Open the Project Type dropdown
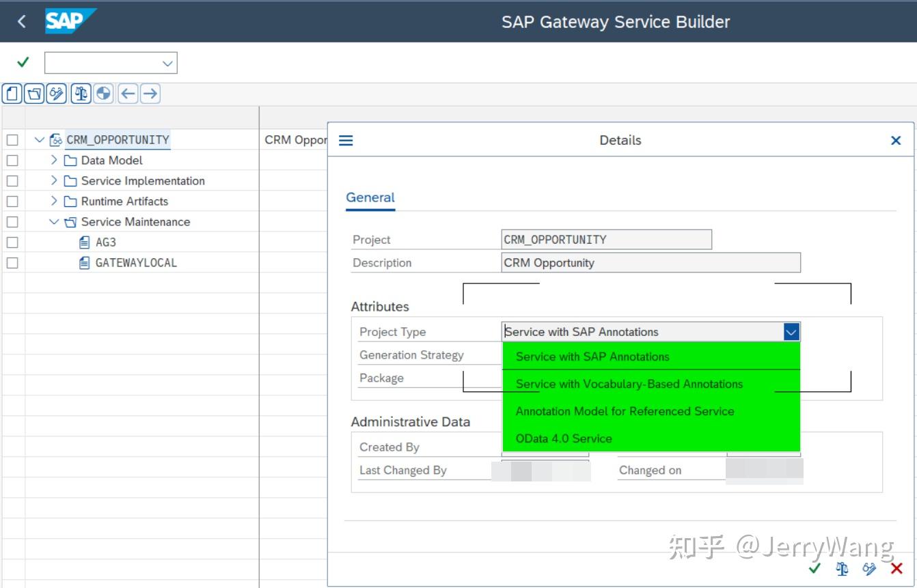917x588 pixels. pos(791,331)
